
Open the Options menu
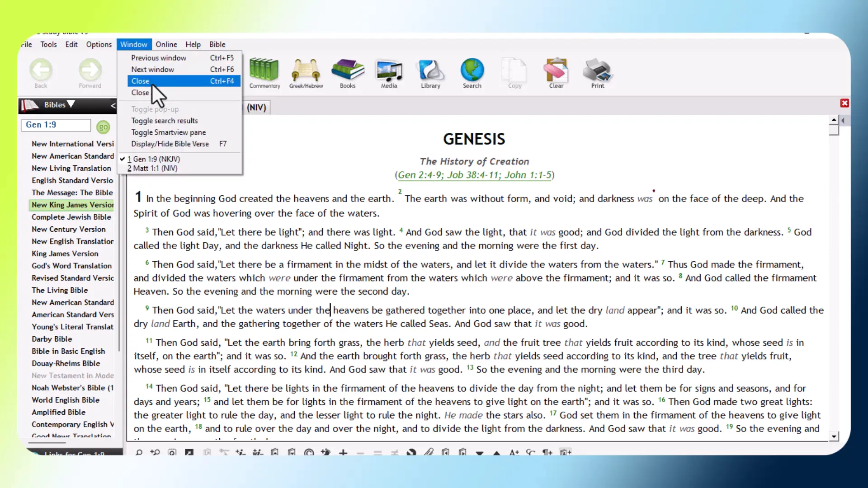(x=99, y=44)
